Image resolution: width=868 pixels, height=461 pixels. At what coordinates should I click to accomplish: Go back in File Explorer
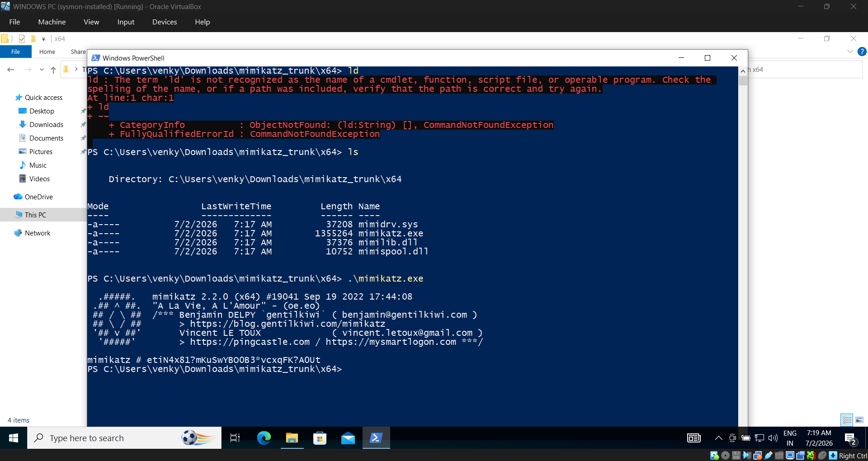11,70
